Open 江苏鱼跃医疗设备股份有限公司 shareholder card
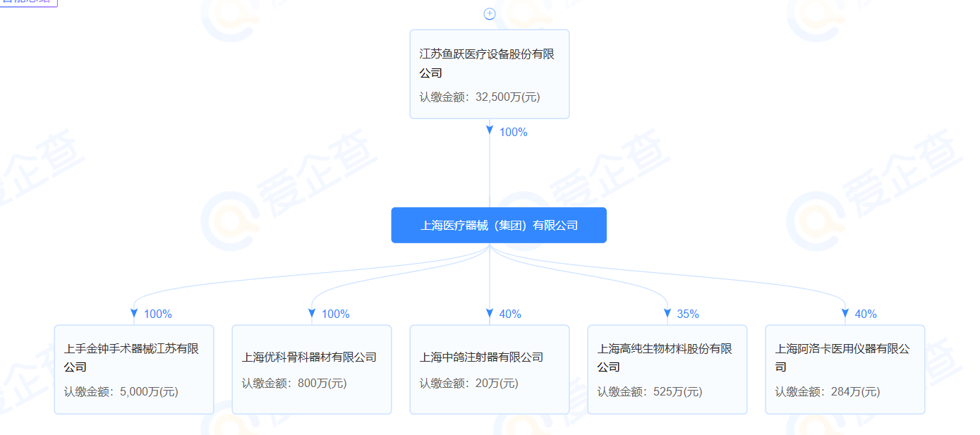Viewport: 980px width, 435px height. 490,74
